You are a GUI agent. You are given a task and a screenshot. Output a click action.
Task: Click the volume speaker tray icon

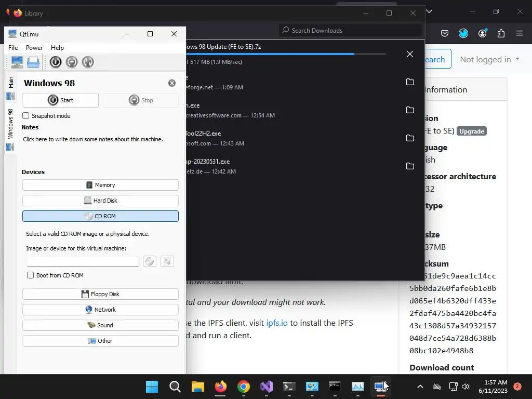click(x=465, y=387)
